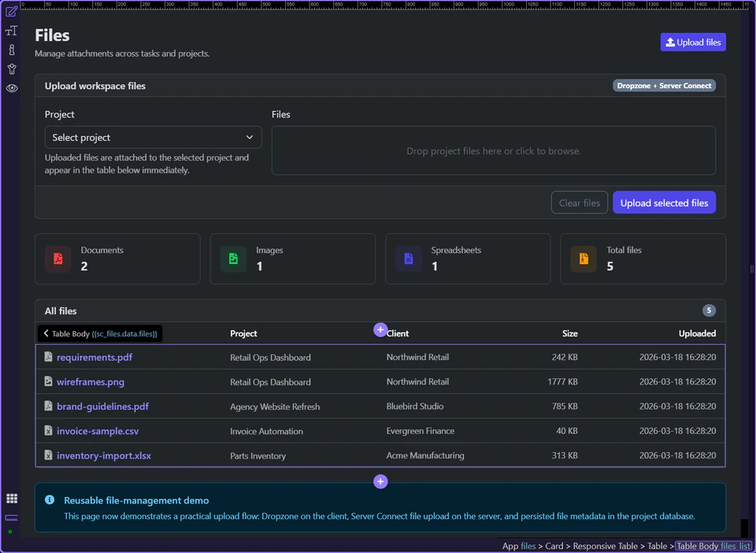Screen dimensions: 756x553
Task: Open the text styling tool in left sidebar
Action: tap(11, 31)
